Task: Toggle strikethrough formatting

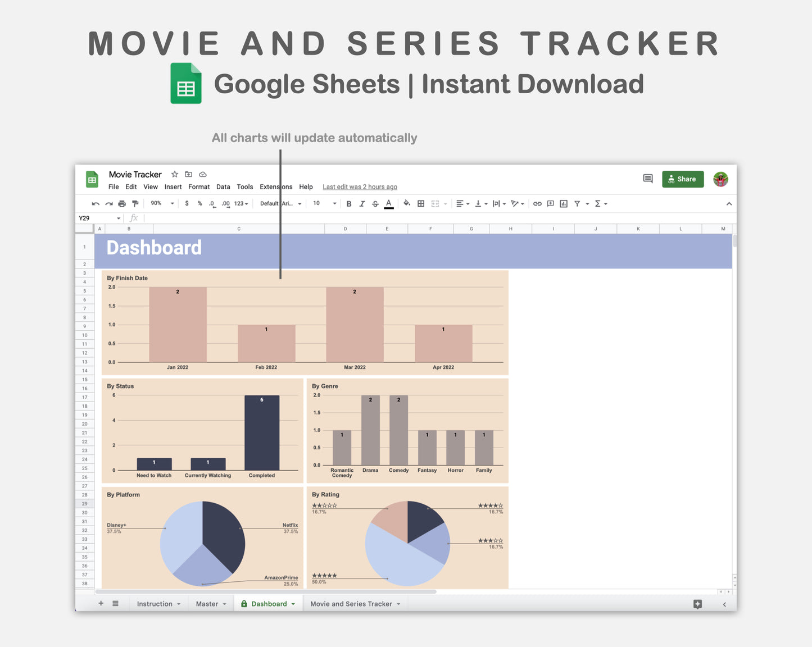Action: click(x=375, y=204)
